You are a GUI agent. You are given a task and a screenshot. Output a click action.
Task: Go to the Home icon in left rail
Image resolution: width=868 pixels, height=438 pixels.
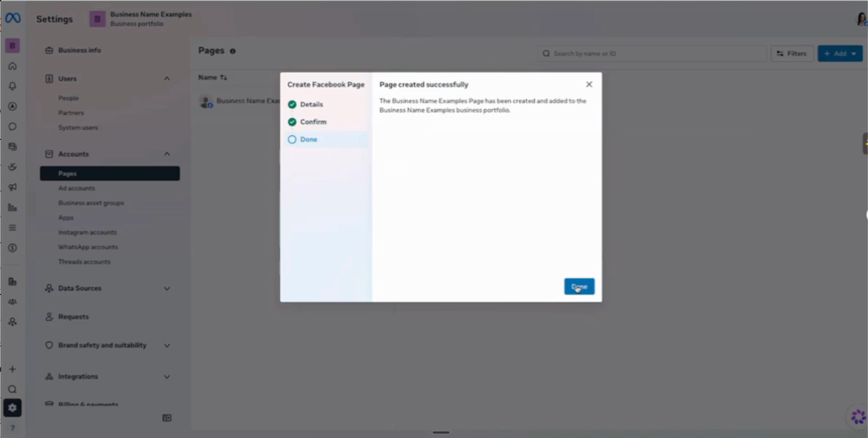click(13, 66)
